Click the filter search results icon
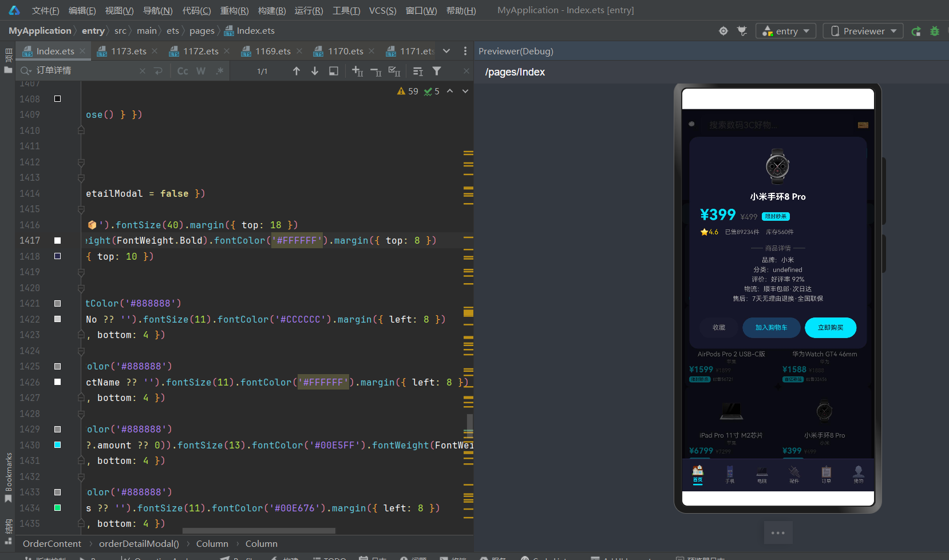 click(437, 71)
